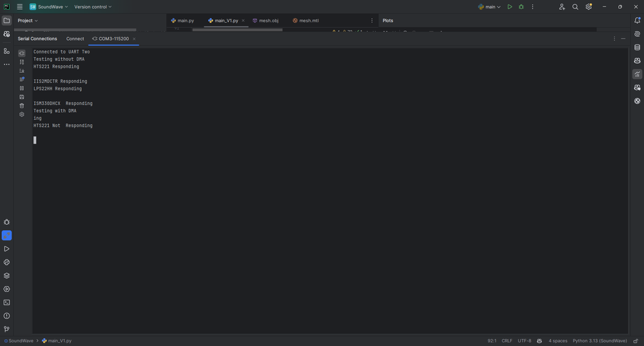The image size is (644, 346).
Task: Toggle HEX view in serial monitor toolbar
Action: point(22,62)
